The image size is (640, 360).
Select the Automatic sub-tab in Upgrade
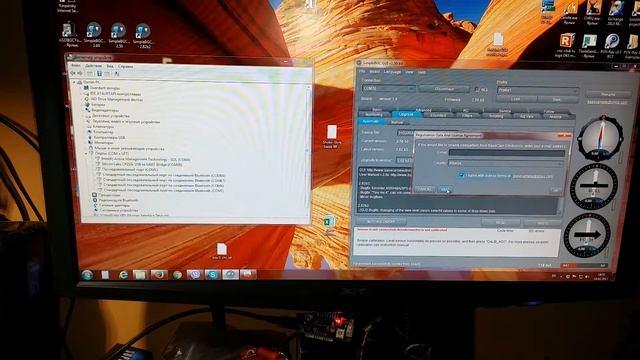371,121
